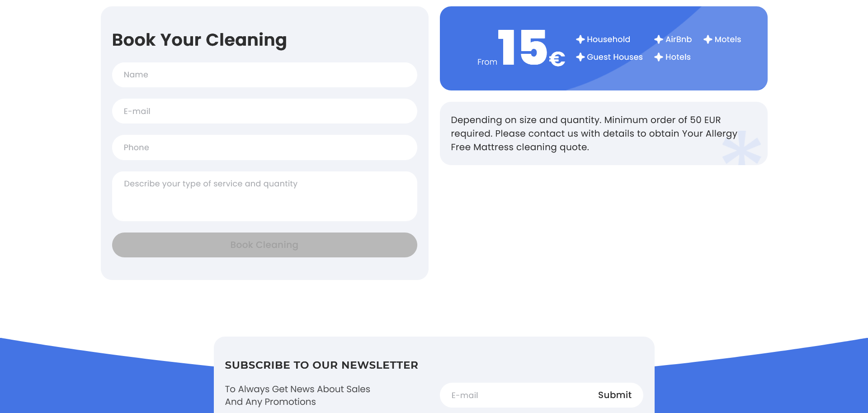Click the Household service label
Screen dimensions: 868x413
(609, 40)
